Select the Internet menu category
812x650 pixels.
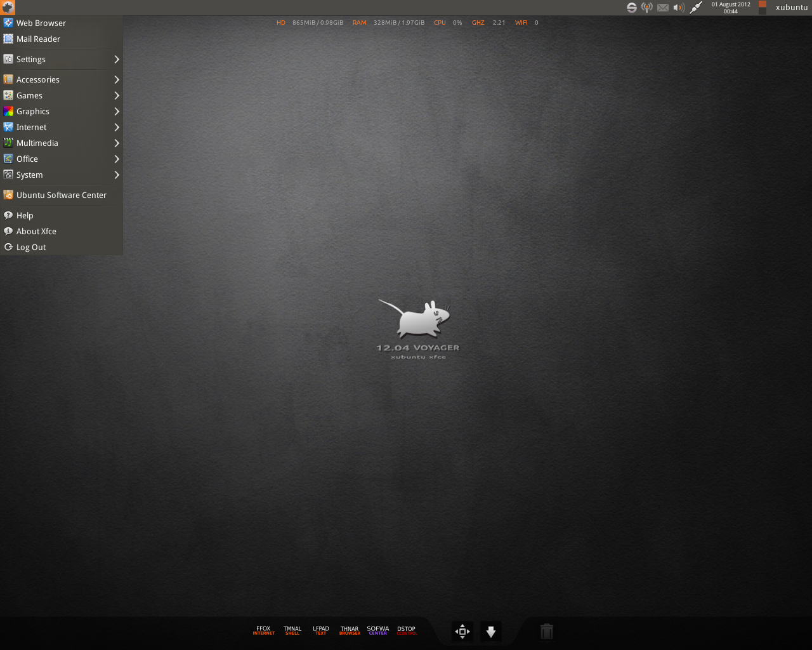click(62, 127)
